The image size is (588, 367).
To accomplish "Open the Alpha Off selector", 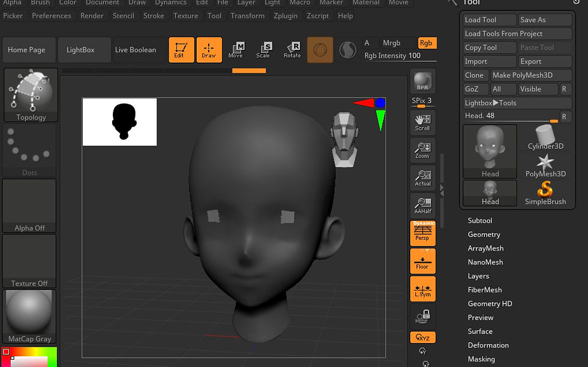I will coord(29,206).
